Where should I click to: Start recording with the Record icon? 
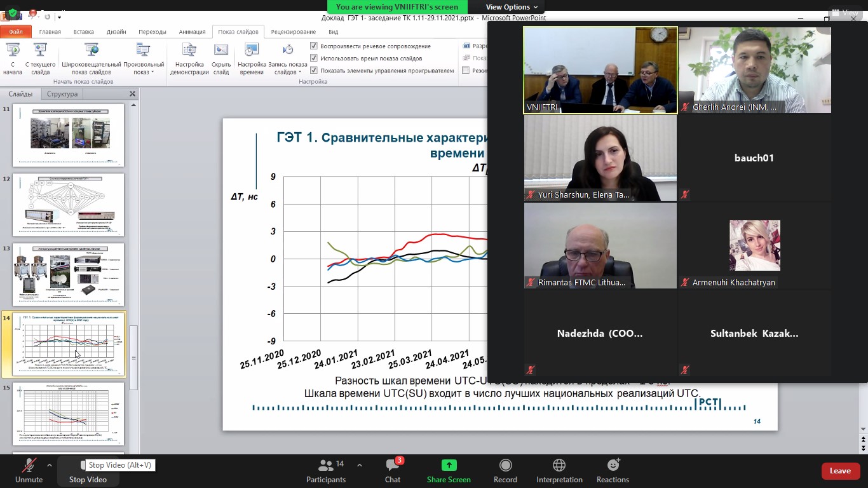(505, 465)
